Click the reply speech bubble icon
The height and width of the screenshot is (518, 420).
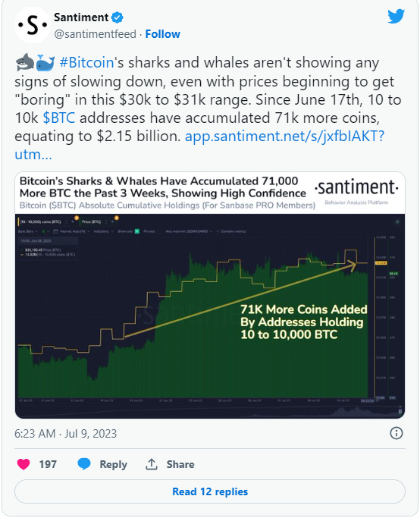[84, 464]
